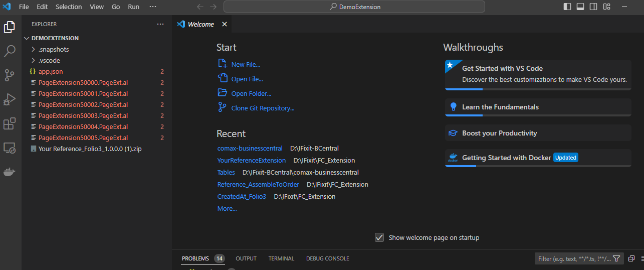The image size is (644, 270).
Task: Open the Remote Explorer view
Action: pos(10,148)
